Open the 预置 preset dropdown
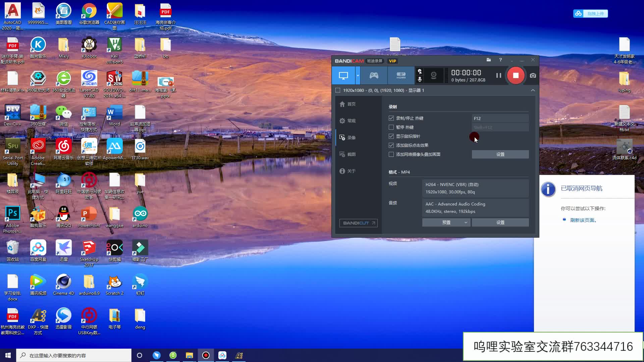The height and width of the screenshot is (362, 644). pos(446,222)
